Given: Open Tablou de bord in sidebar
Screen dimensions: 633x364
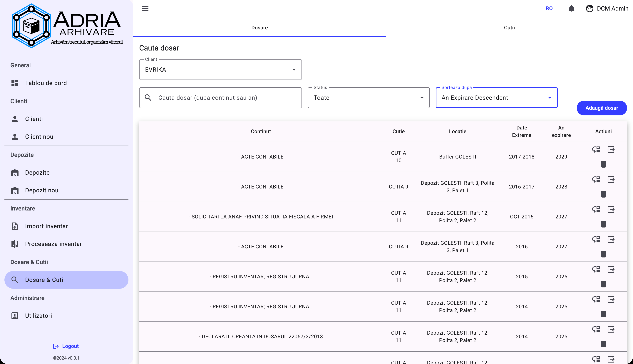Looking at the screenshot, I should click(x=66, y=83).
